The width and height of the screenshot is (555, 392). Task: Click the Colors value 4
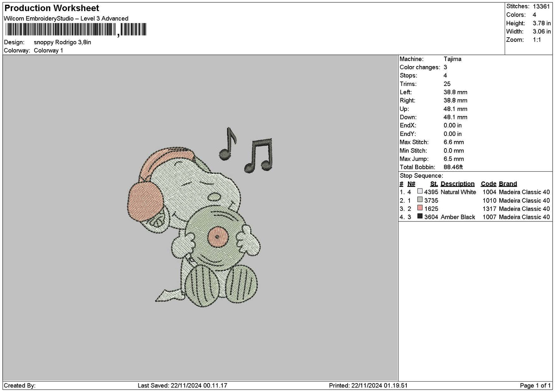pyautogui.click(x=534, y=15)
